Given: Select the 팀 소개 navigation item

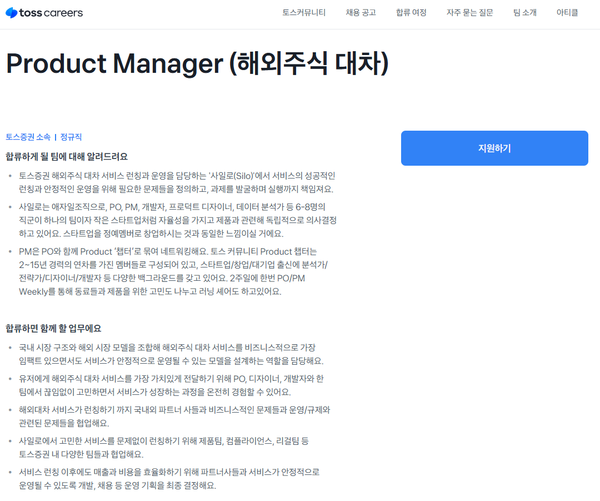Looking at the screenshot, I should [525, 13].
